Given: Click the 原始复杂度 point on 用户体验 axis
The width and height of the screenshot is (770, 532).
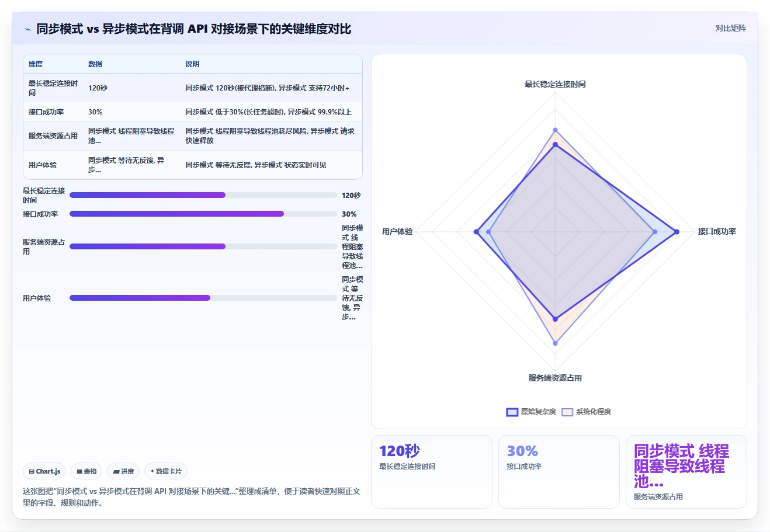Looking at the screenshot, I should (476, 232).
